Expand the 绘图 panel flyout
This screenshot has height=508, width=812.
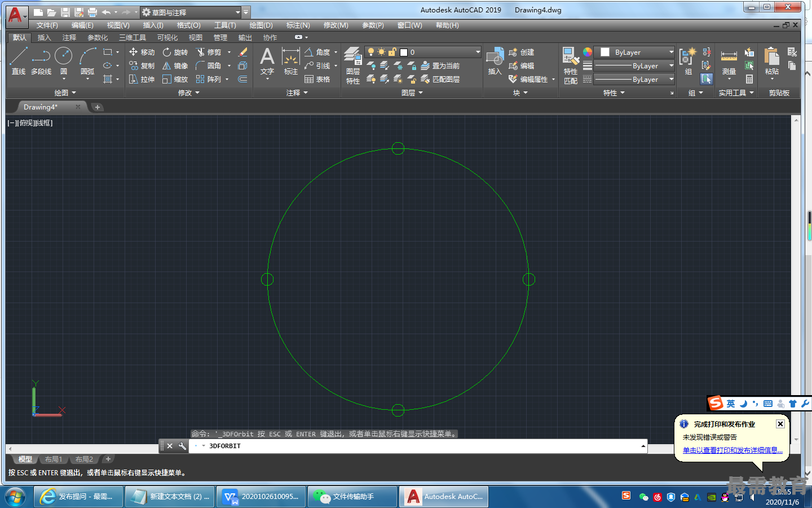point(65,93)
